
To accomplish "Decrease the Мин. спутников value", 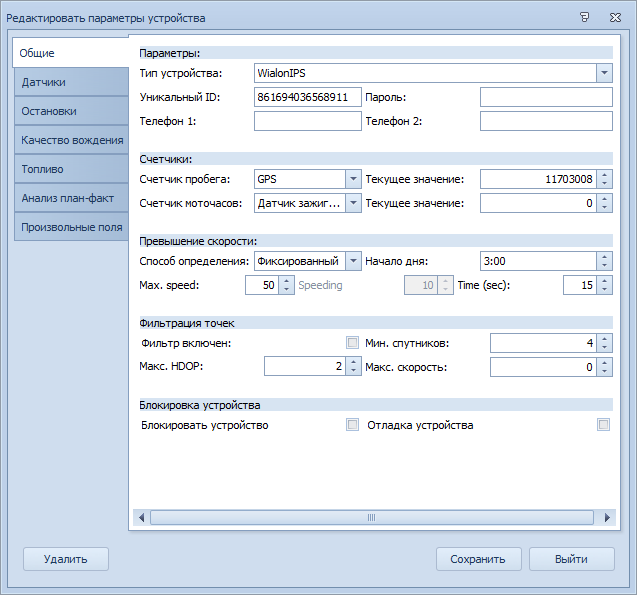I will pyautogui.click(x=604, y=348).
